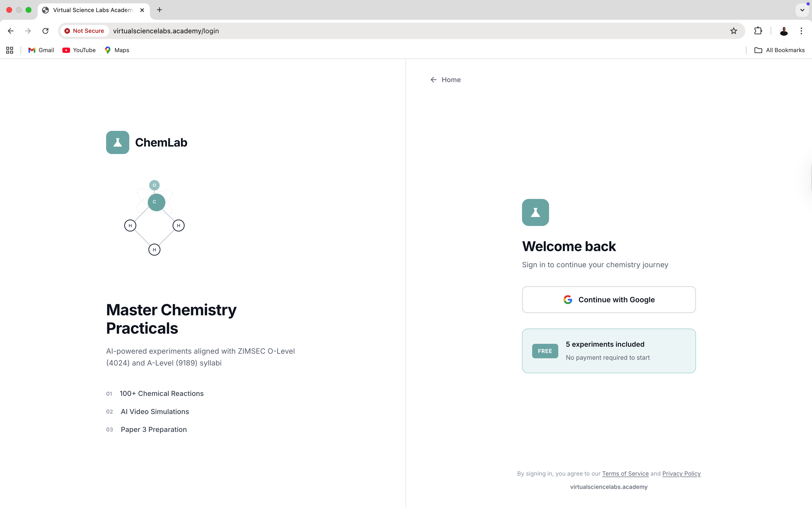This screenshot has width=812, height=507.
Task: Open the Privacy Policy link
Action: pos(681,473)
